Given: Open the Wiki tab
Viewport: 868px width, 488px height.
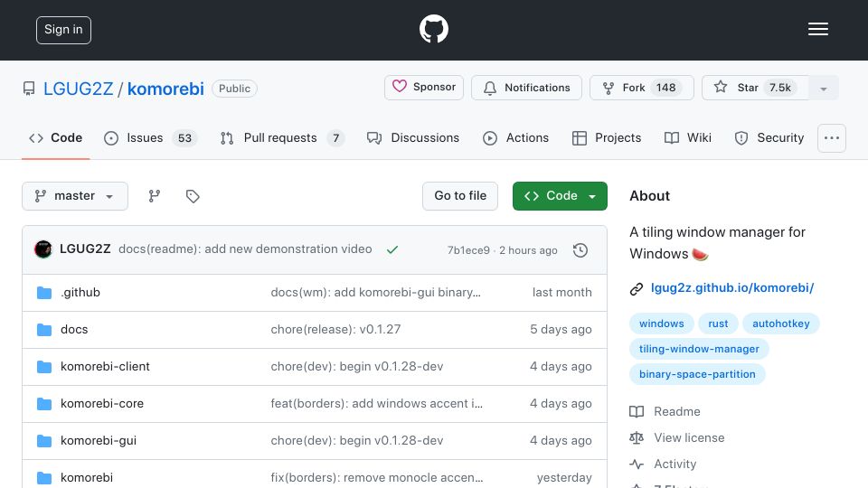Looking at the screenshot, I should (687, 137).
